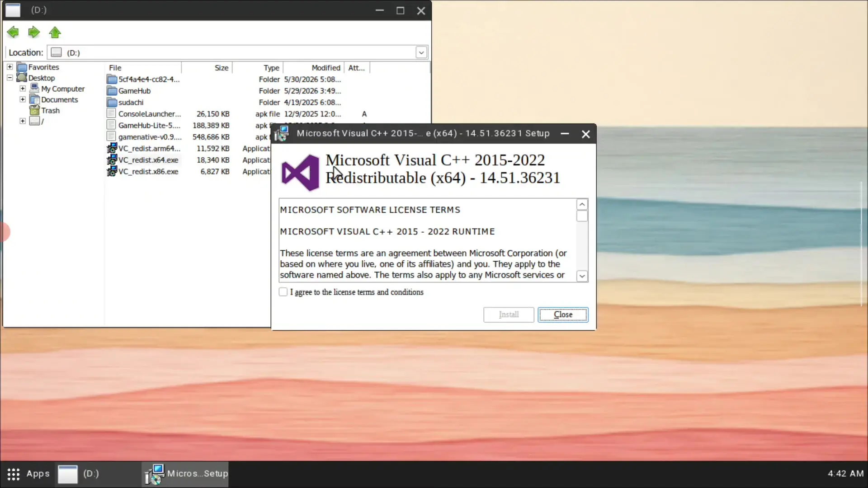Select the sudachi folder icon
The width and height of the screenshot is (868, 488).
112,103
